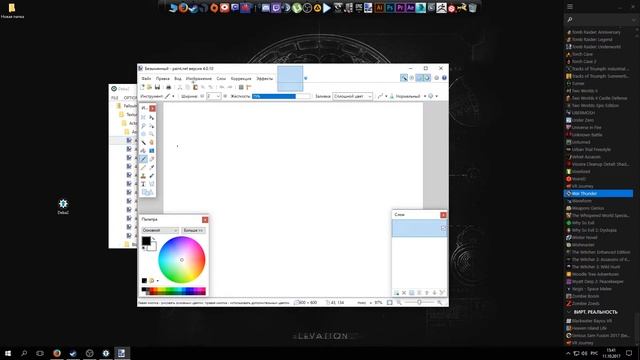This screenshot has height=360, width=640.
Task: Click zoom-in magnifier in status bar
Action: point(439,302)
